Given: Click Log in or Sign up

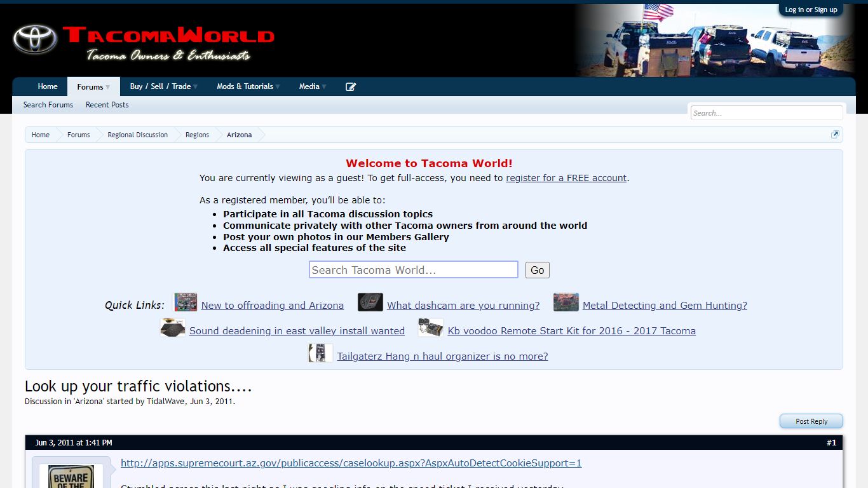Looking at the screenshot, I should [x=811, y=10].
